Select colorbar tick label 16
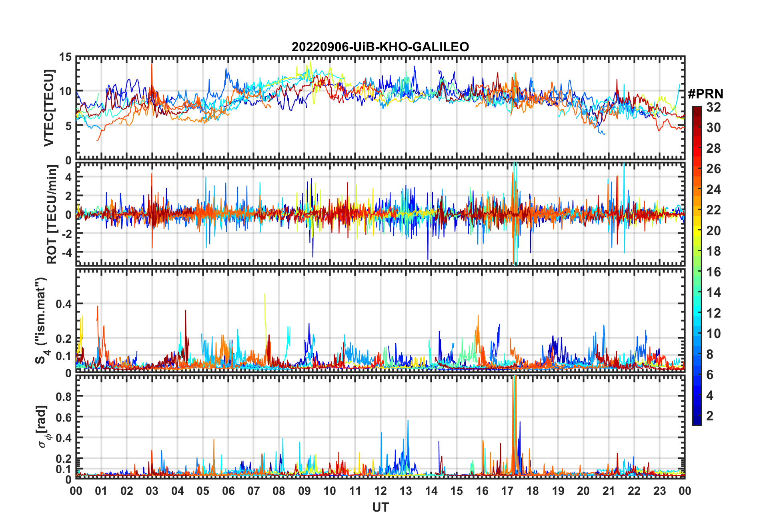This screenshot has width=761, height=532. coord(713,272)
